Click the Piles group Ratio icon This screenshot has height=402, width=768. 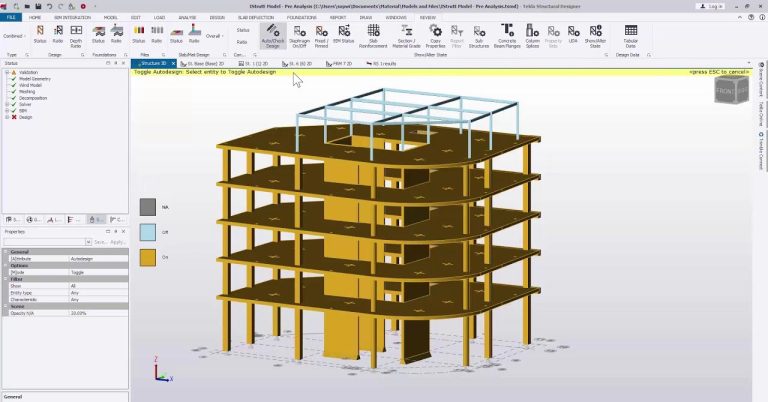click(x=157, y=34)
